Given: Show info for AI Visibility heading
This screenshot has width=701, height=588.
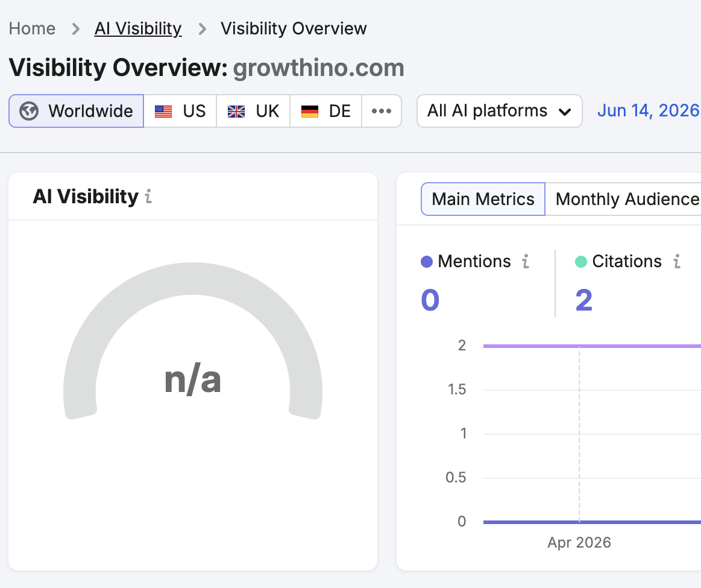Looking at the screenshot, I should pyautogui.click(x=148, y=196).
